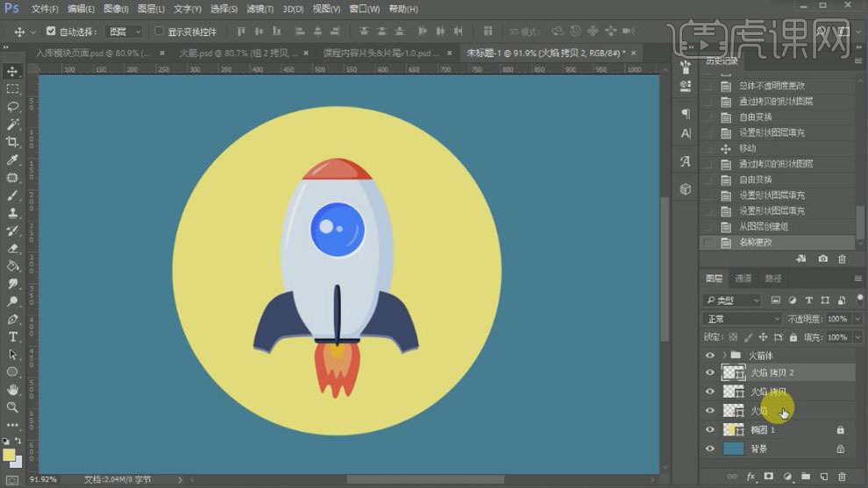Click the delete layer trash icon
Screen dimensions: 868x488
(x=841, y=477)
